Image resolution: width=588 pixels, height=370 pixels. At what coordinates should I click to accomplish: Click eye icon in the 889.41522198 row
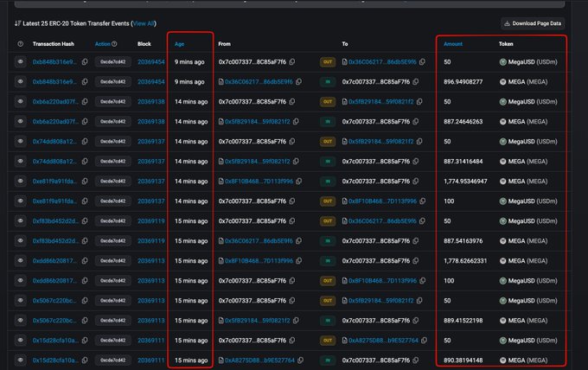point(20,321)
